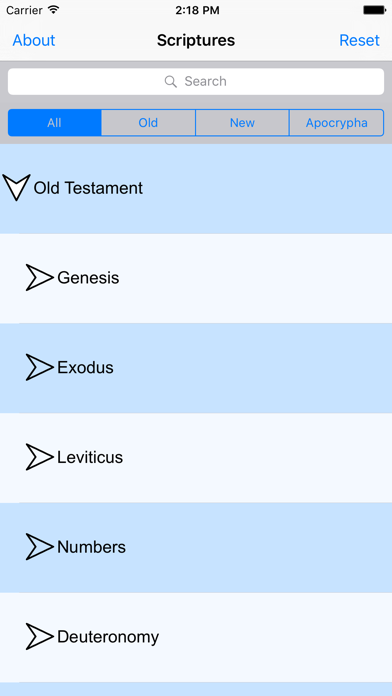
Task: Open the Deuteronomy book label
Action: pos(108,637)
